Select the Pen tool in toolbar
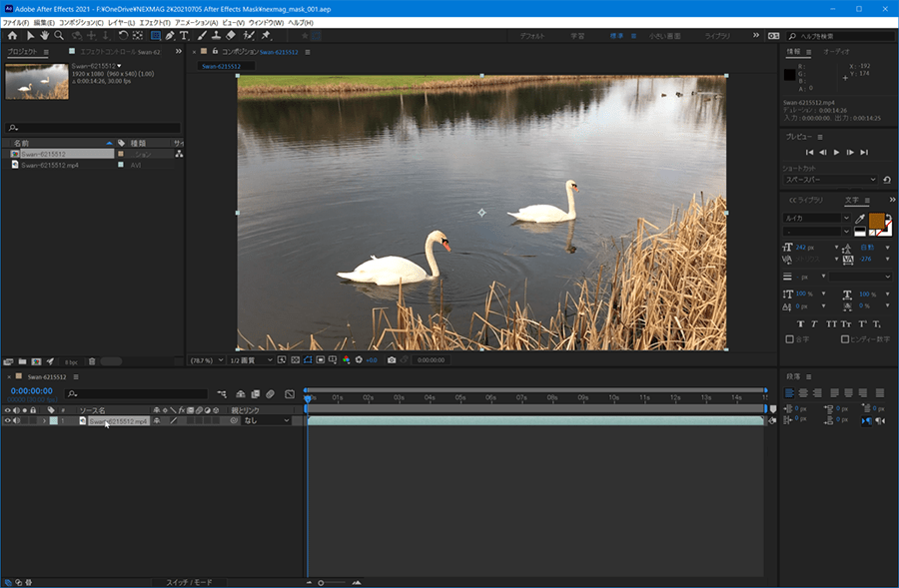This screenshot has height=588, width=899. (170, 36)
